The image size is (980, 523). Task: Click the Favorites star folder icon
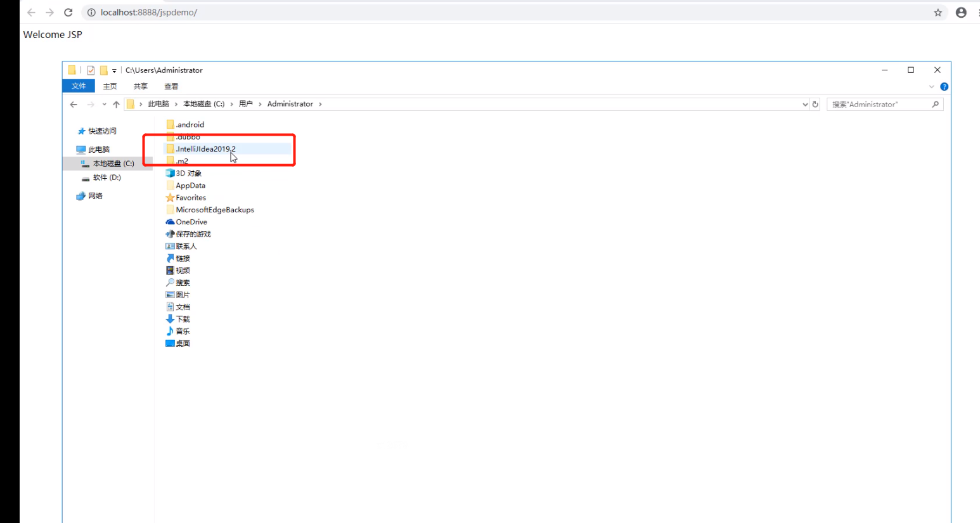pos(170,197)
